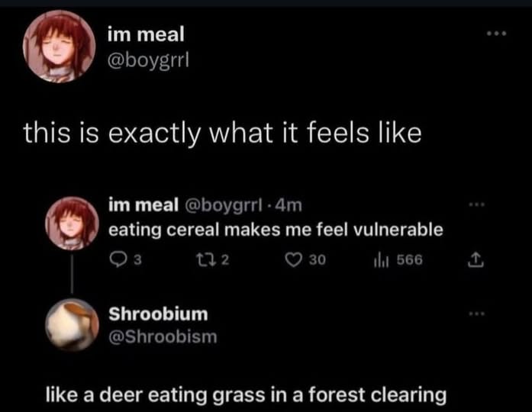Click the 4m timestamp on the quoted tweet
532x412 pixels.
coord(292,205)
